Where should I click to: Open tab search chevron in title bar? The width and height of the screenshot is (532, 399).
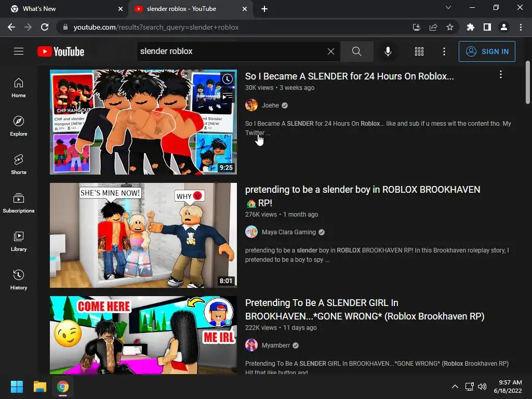tap(448, 7)
